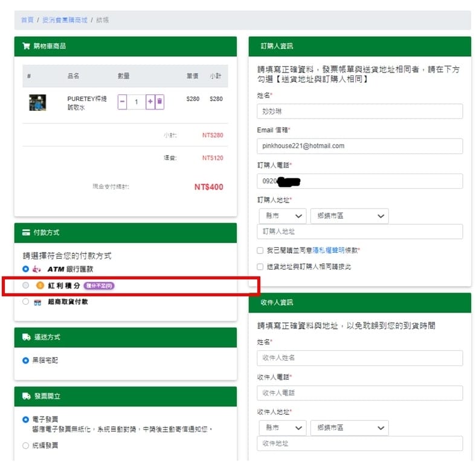Open 隱私權聲明 privacy statement link

[329, 250]
